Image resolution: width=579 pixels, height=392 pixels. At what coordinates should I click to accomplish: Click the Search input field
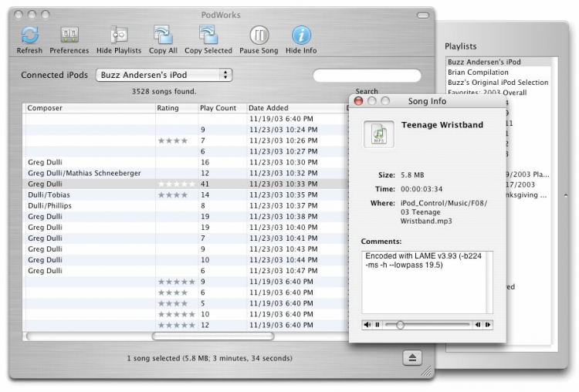367,76
